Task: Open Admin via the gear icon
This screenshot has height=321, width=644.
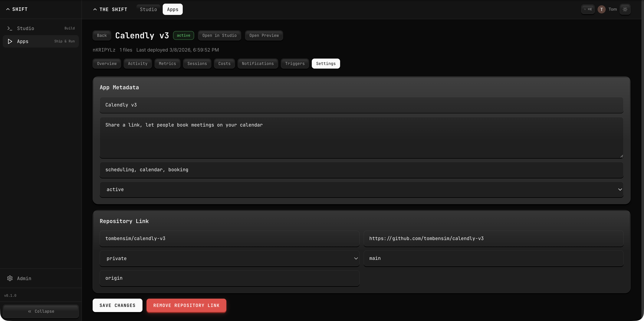Action: [10, 278]
